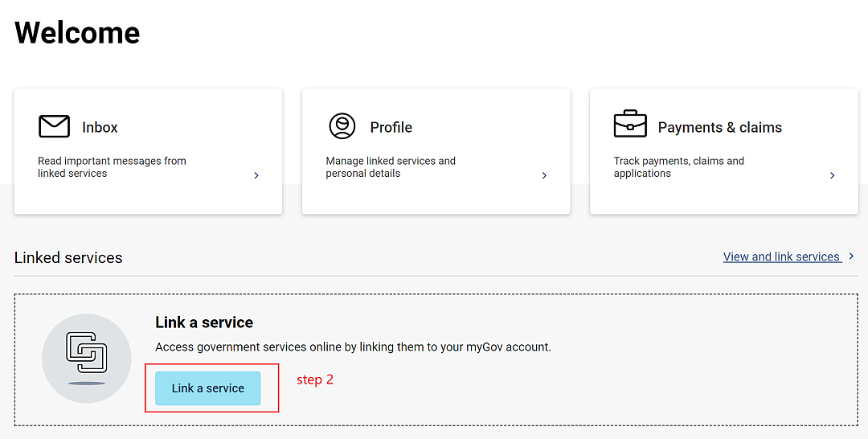Click the Profile person icon
Viewport: 868px width, 439px height.
[342, 125]
